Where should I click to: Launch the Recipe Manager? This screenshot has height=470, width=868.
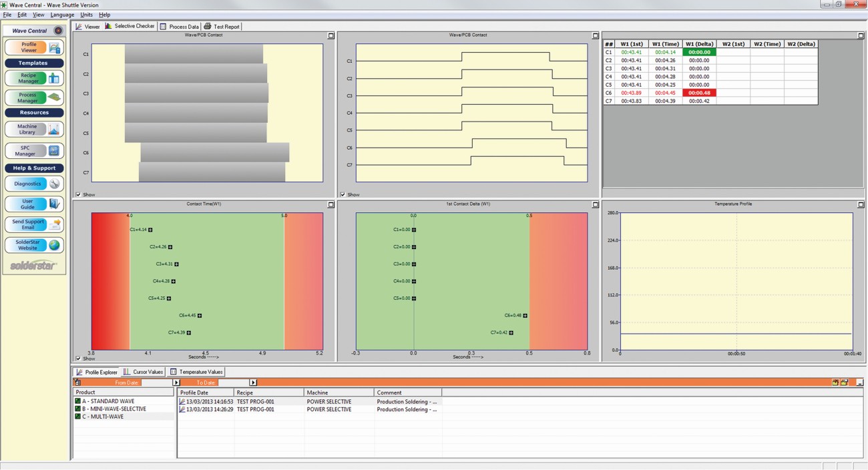(x=34, y=78)
